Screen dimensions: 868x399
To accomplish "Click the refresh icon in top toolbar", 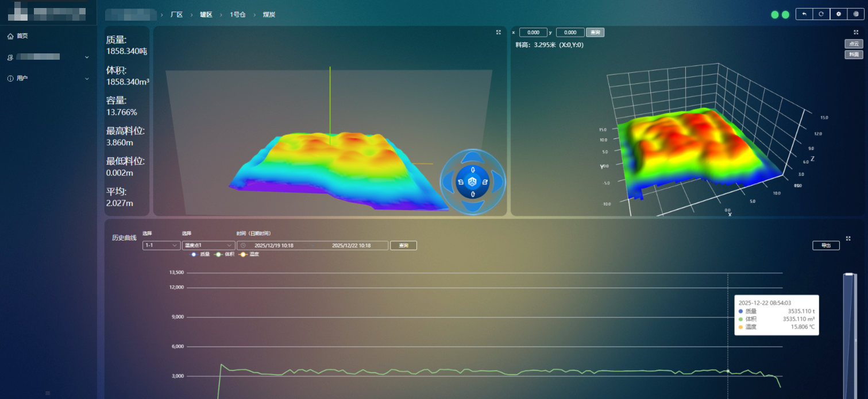I will [821, 14].
